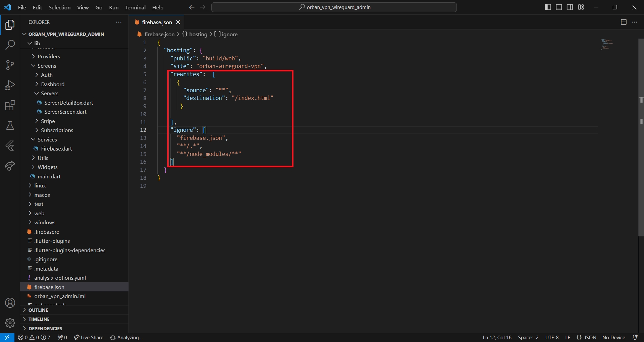Expand the Providers folder
Image resolution: width=644 pixels, height=342 pixels.
pos(49,56)
